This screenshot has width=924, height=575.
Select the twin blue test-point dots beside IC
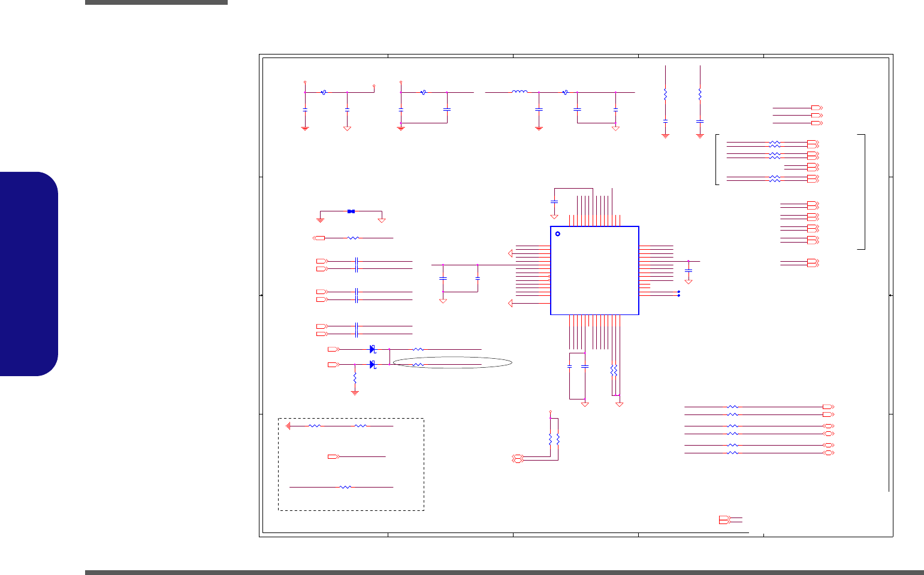click(x=678, y=293)
